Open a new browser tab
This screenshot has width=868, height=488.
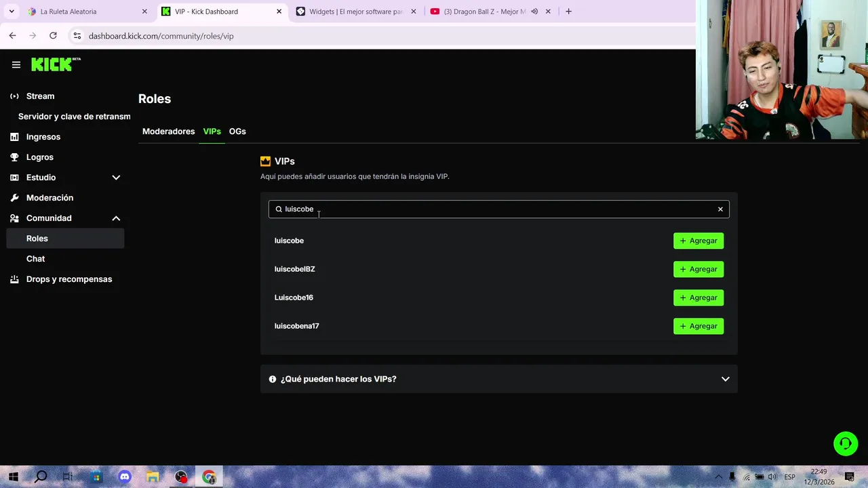pos(568,12)
